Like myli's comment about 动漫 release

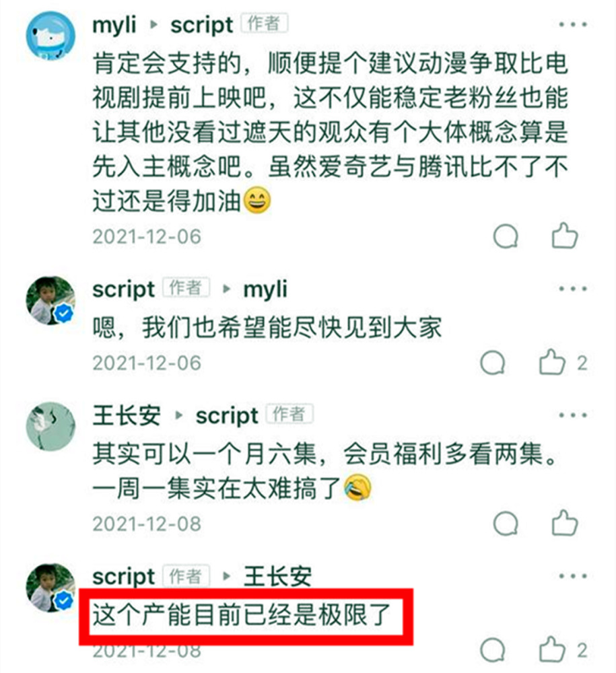564,236
